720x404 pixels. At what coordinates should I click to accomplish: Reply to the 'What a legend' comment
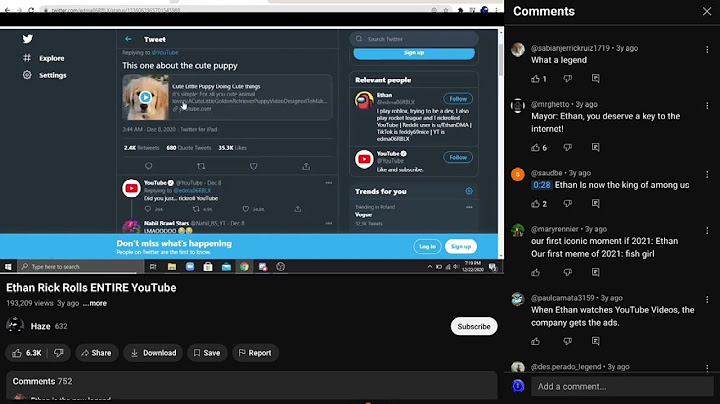(x=596, y=79)
